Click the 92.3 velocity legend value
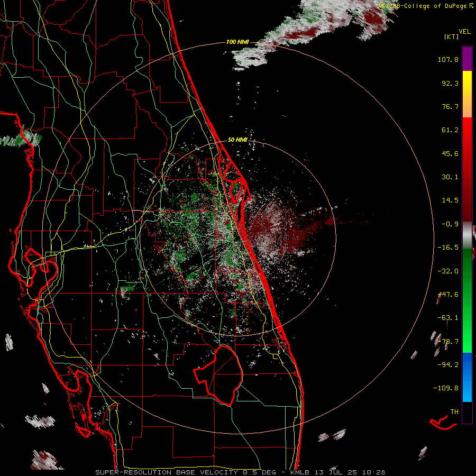The height and width of the screenshot is (476, 476). tap(450, 83)
